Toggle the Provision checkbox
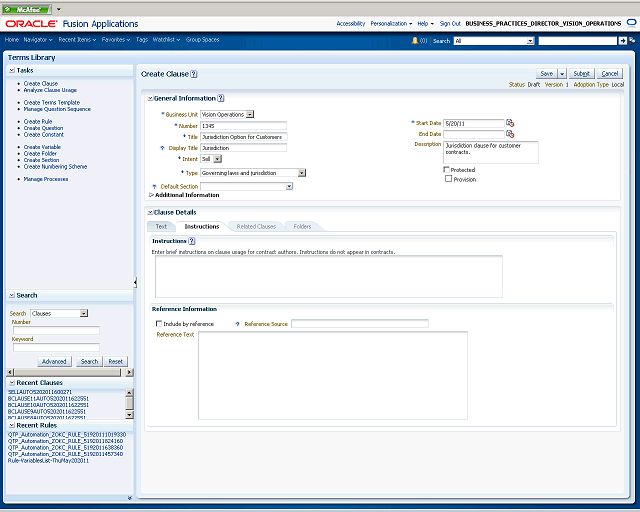The height and width of the screenshot is (512, 640). (449, 179)
